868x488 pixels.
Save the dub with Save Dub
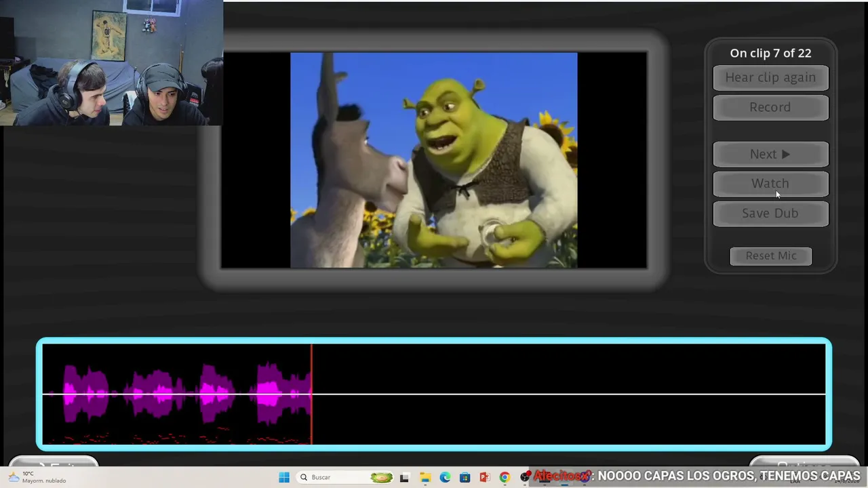point(770,213)
